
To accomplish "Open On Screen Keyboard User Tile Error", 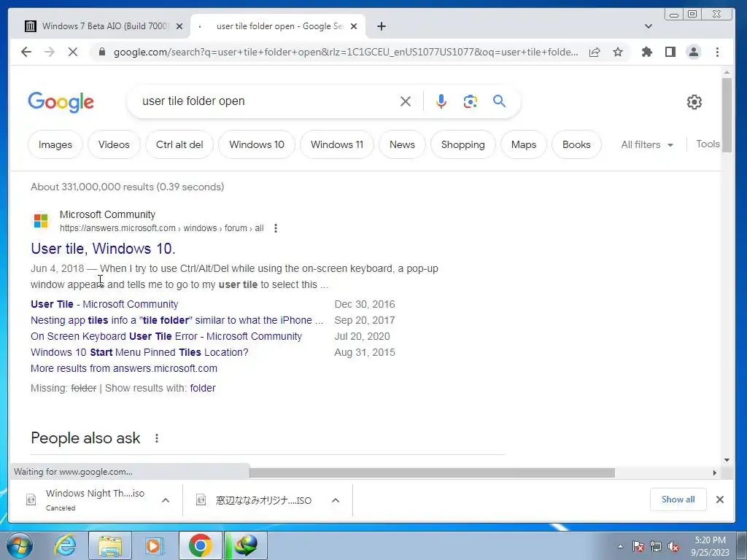I will (x=166, y=336).
